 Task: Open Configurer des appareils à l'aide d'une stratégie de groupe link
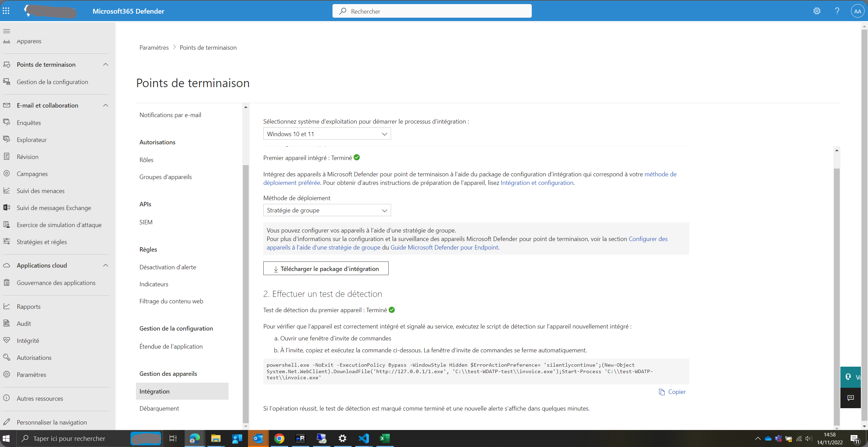click(x=324, y=247)
